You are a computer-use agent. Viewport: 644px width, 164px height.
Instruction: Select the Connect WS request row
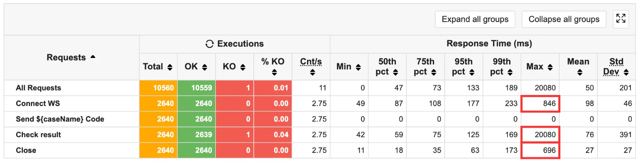tap(38, 104)
